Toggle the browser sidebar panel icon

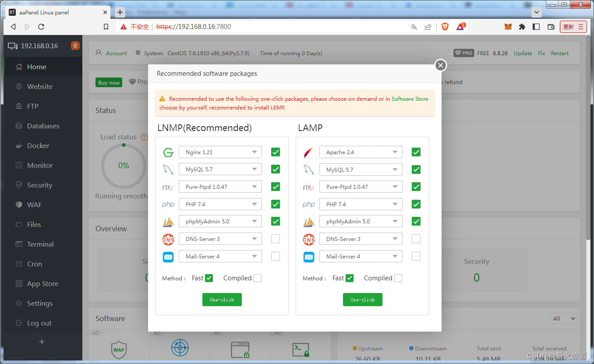tap(536, 27)
